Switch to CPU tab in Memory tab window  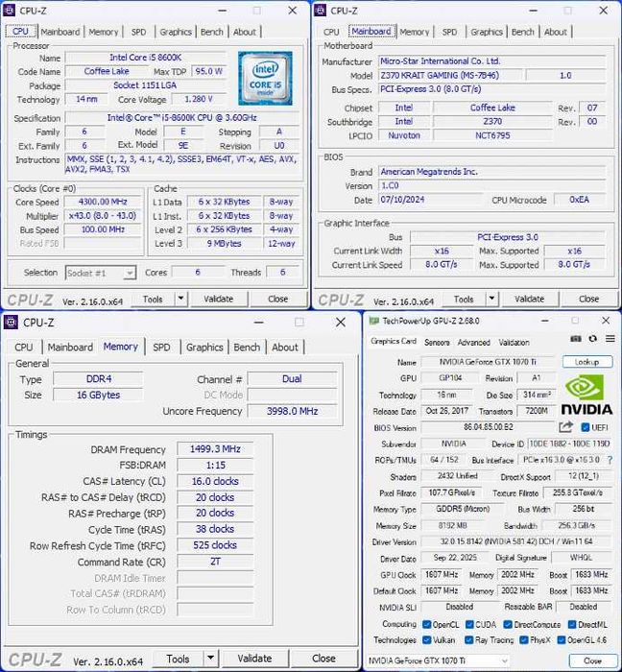[24, 348]
